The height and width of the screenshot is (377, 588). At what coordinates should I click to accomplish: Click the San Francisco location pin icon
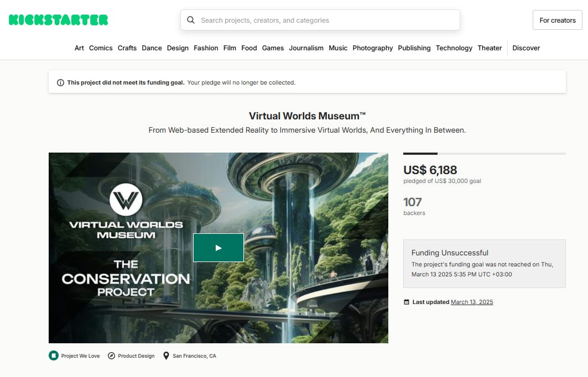166,356
